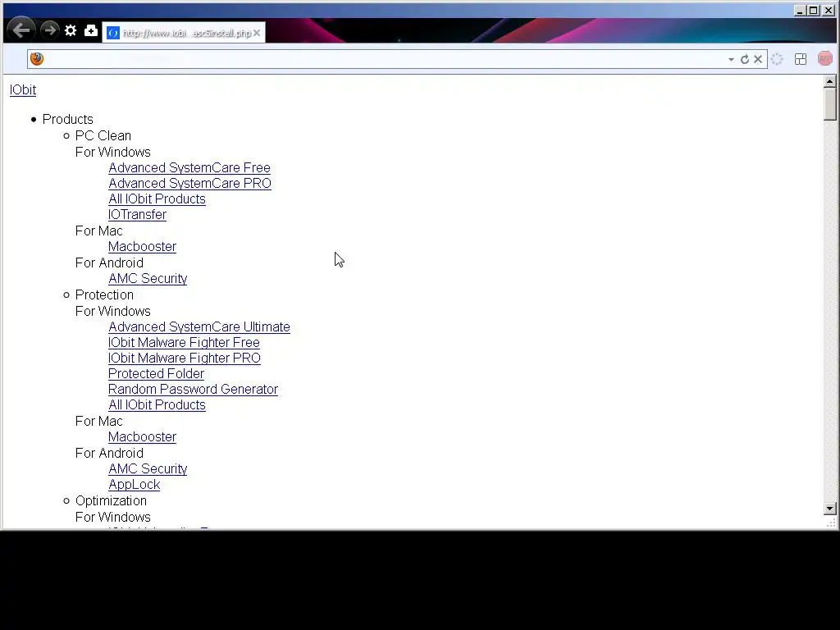Close the browser window
840x630 pixels.
click(829, 10)
